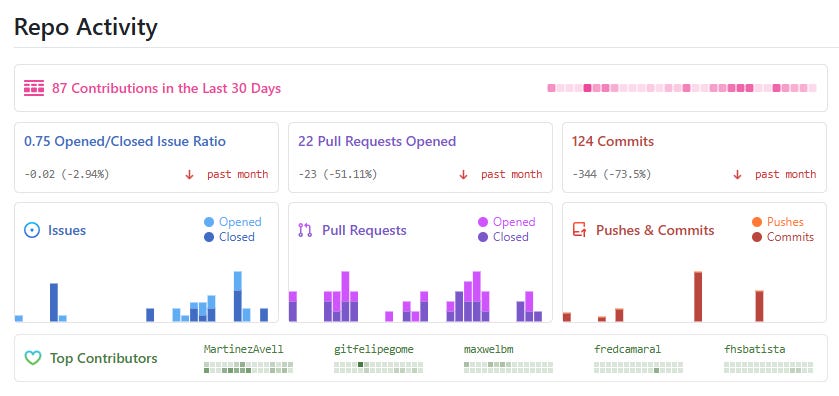Open 87 Contributions in the Last 30 Days
The height and width of the screenshot is (396, 839).
point(166,88)
